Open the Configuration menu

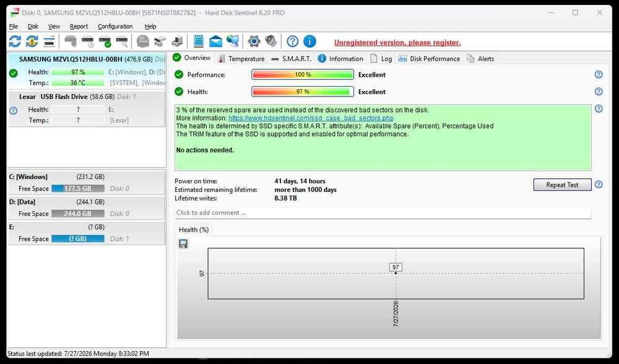[115, 26]
